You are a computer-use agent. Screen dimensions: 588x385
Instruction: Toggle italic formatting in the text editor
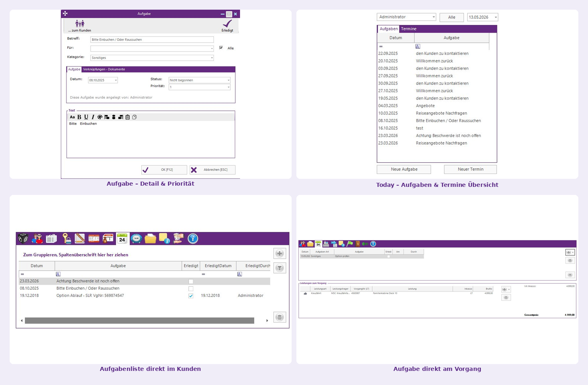93,117
